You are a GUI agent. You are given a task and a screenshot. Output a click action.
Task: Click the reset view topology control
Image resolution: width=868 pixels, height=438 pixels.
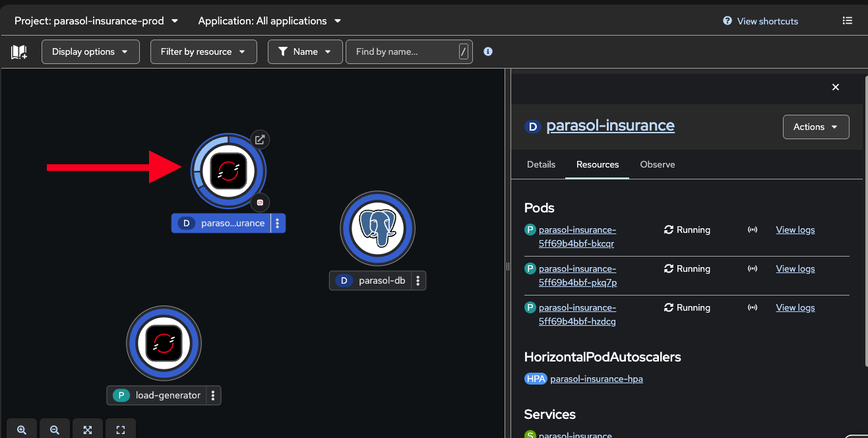point(120,429)
